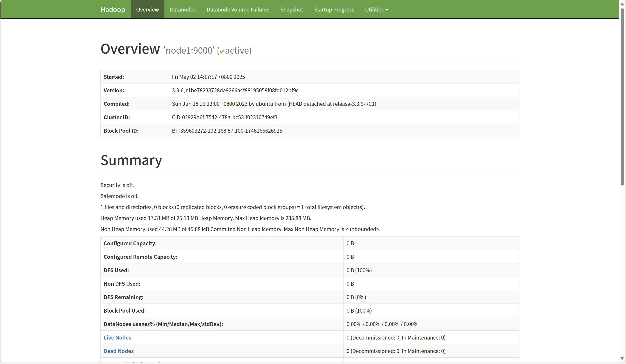626x364 pixels.
Task: Open the Startup Progress tab
Action: pyautogui.click(x=334, y=10)
